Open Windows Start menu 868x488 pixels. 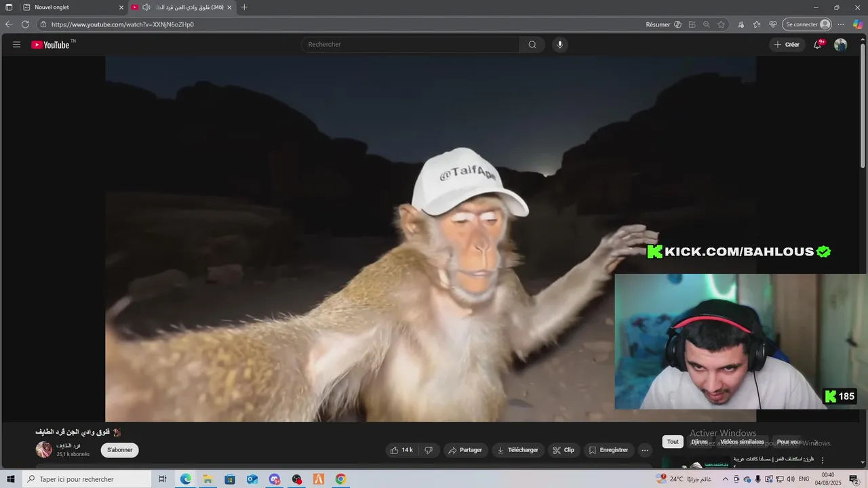[x=10, y=479]
